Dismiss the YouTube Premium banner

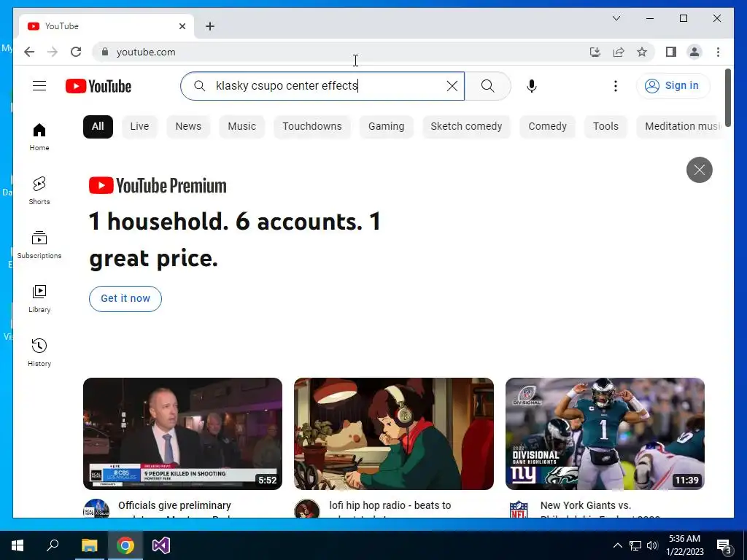pyautogui.click(x=700, y=169)
